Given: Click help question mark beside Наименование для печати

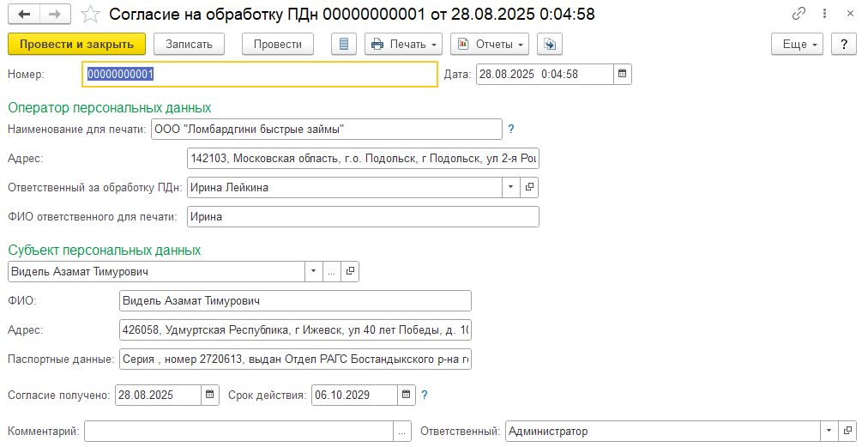Looking at the screenshot, I should [x=511, y=130].
